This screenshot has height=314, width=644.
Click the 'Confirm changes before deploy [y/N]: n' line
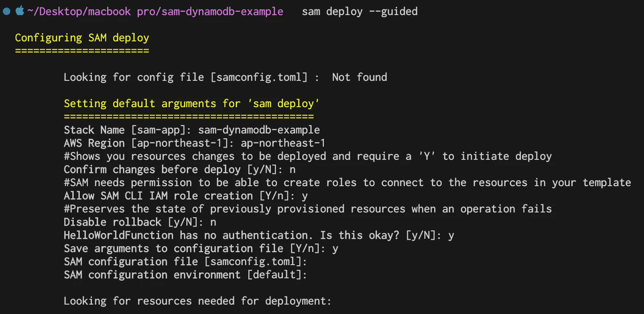pyautogui.click(x=180, y=169)
